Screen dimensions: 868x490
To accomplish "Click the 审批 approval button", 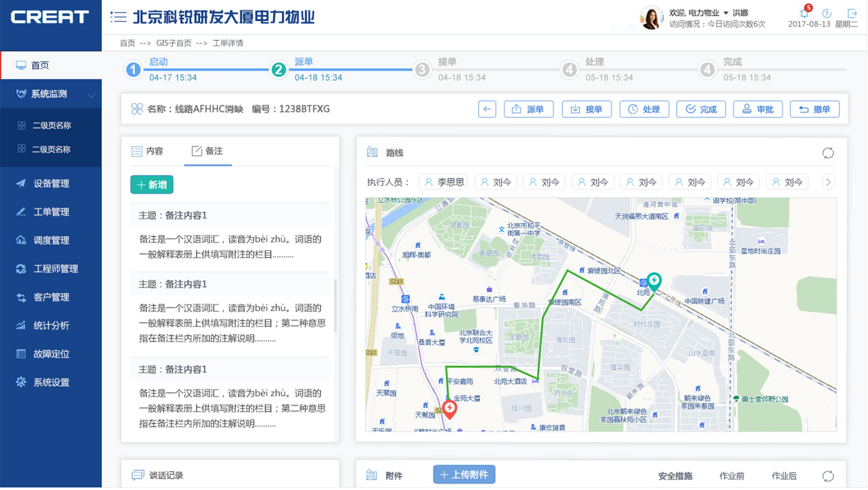I will pyautogui.click(x=757, y=109).
